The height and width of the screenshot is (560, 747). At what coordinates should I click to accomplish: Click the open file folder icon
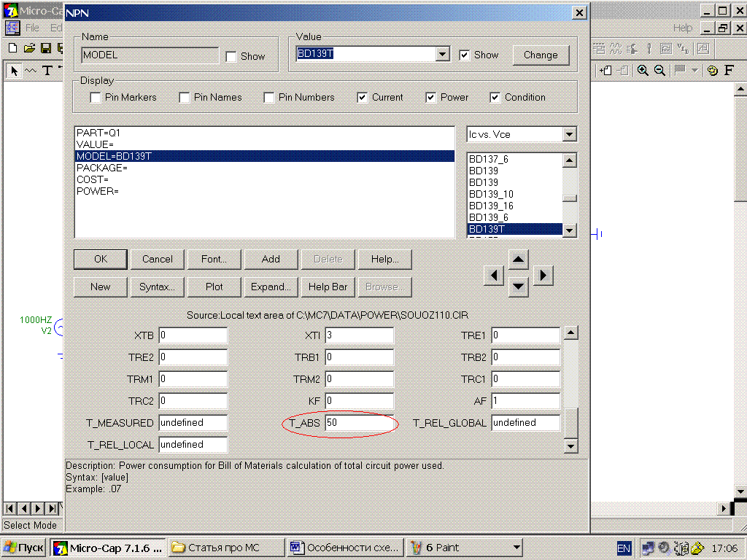29,48
